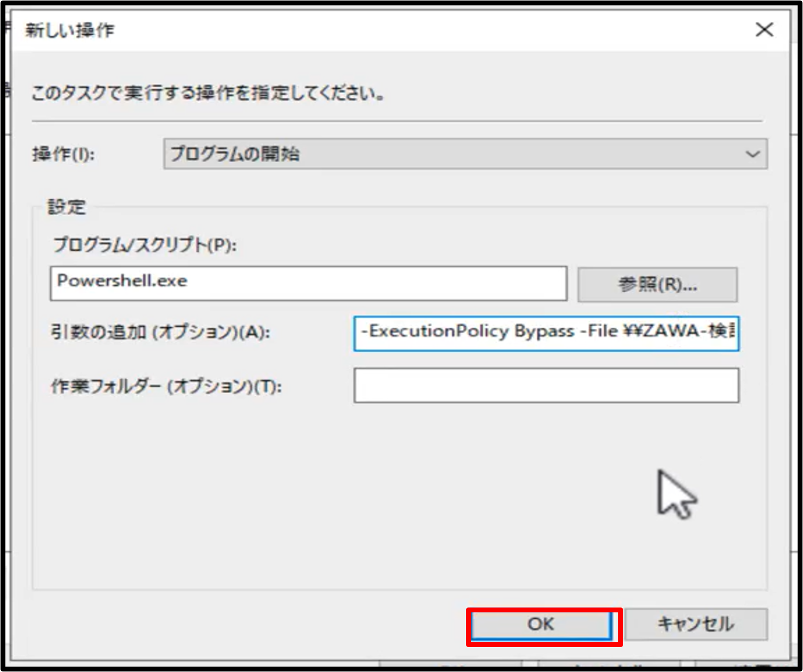Click the empty 作業フォルダー field
This screenshot has height=672, width=803.
click(x=546, y=385)
